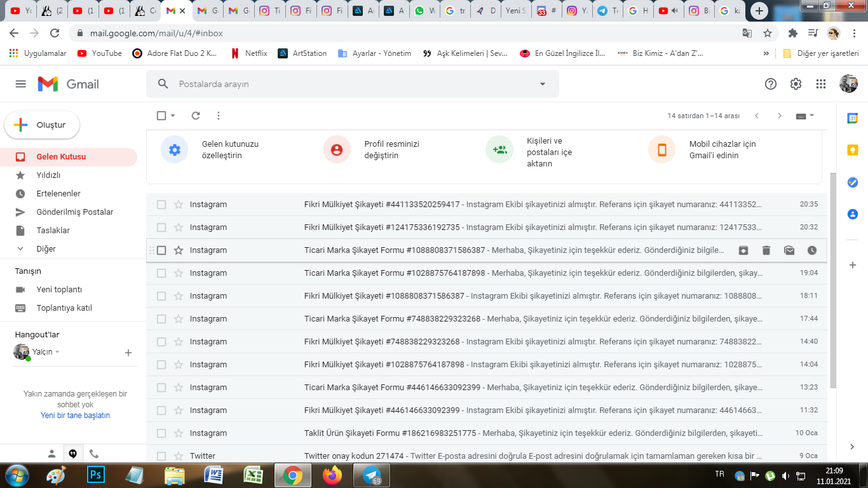Delete the hovered Ticari Marka #1088808371586387 email

tap(766, 250)
